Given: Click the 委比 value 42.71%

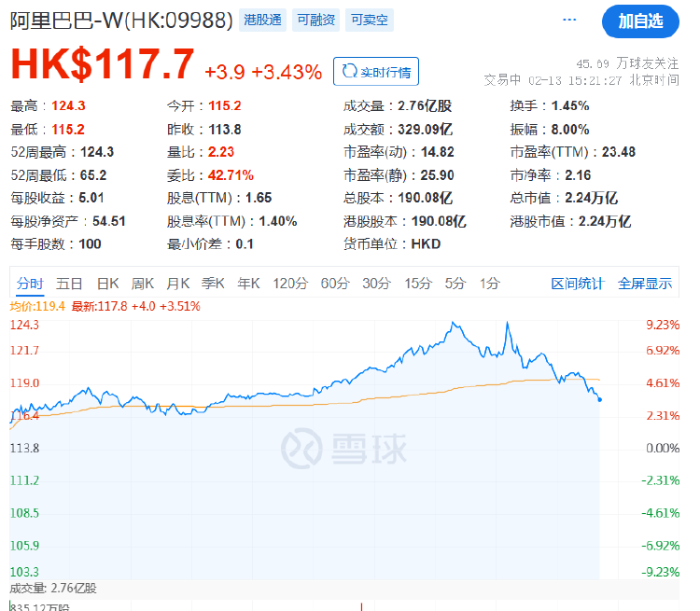Looking at the screenshot, I should [231, 175].
